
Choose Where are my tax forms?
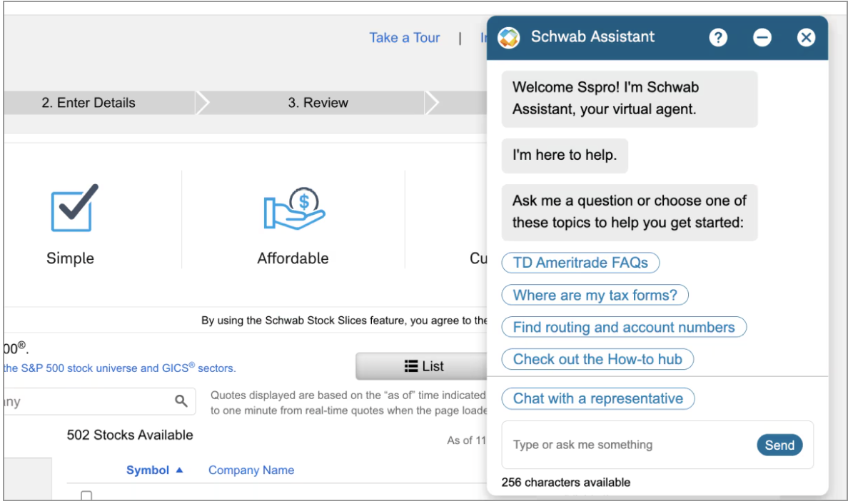(595, 296)
